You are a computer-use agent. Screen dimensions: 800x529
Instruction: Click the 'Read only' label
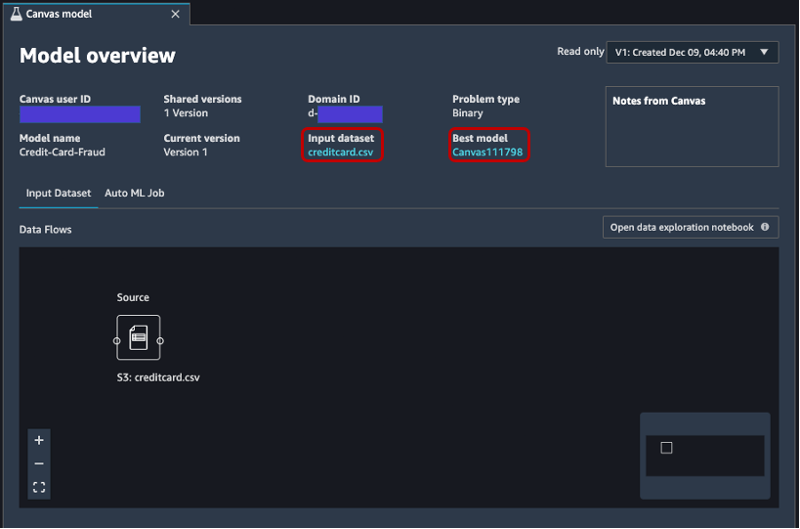click(x=580, y=52)
